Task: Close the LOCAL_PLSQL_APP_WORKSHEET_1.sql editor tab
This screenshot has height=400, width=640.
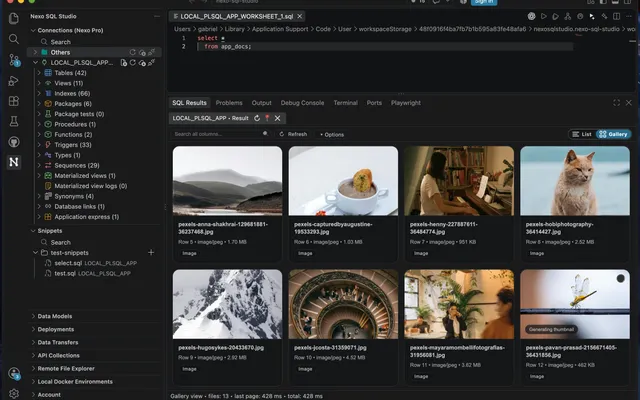Action: coord(300,16)
